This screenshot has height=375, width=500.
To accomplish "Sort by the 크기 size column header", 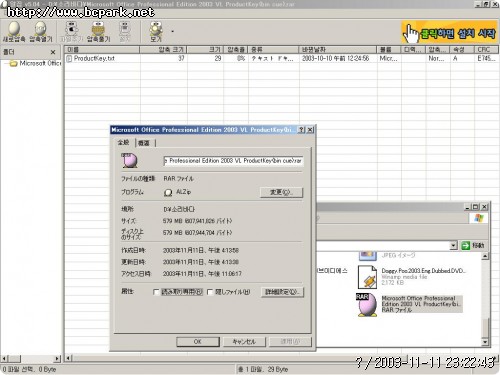I will [205, 50].
